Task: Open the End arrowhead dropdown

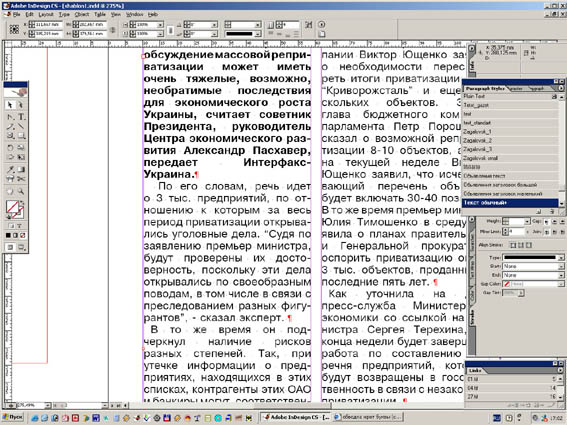Action: [561, 275]
